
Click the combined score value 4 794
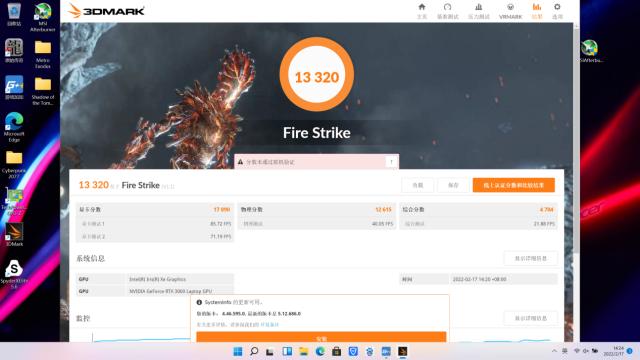547,209
